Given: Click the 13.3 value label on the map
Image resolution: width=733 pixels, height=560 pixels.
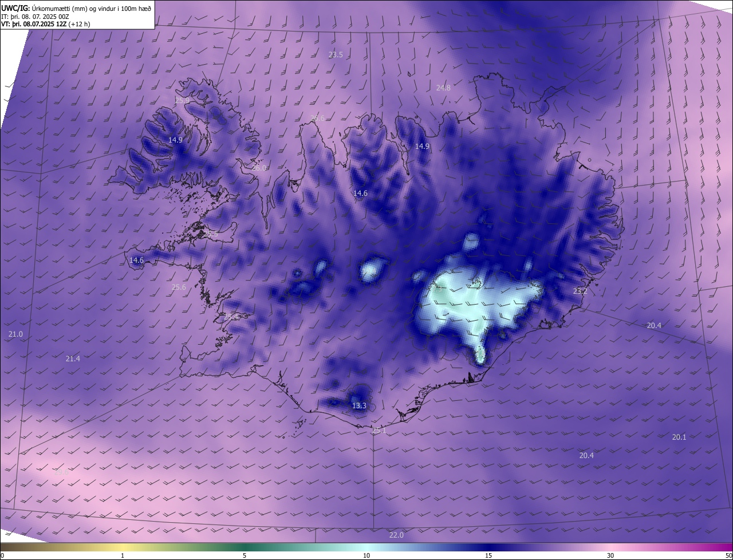Looking at the screenshot, I should 359,406.
